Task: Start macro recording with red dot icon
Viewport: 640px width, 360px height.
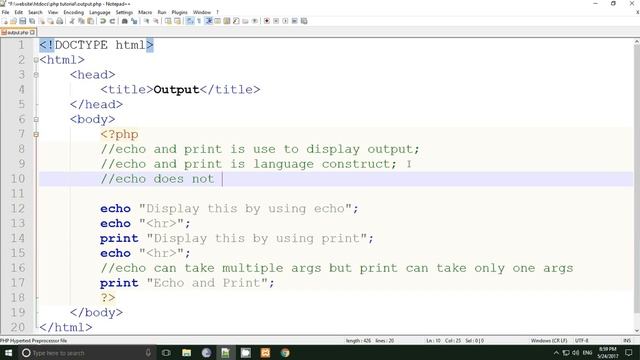Action: click(267, 21)
